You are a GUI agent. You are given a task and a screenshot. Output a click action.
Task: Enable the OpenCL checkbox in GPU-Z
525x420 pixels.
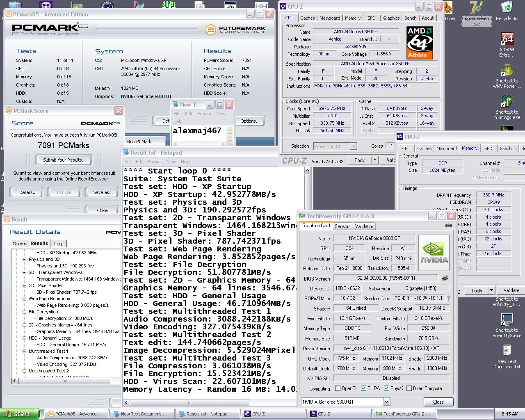click(338, 388)
